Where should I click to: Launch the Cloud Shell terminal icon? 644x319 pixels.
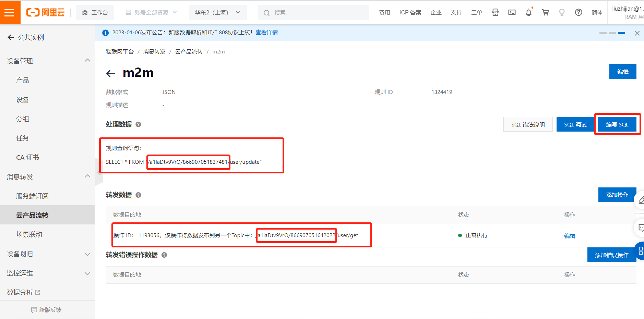pos(512,13)
